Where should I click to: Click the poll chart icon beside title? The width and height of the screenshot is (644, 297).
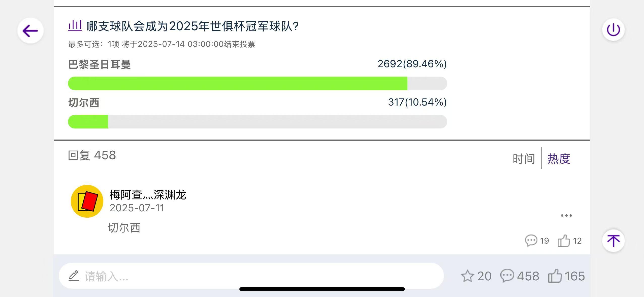point(75,26)
